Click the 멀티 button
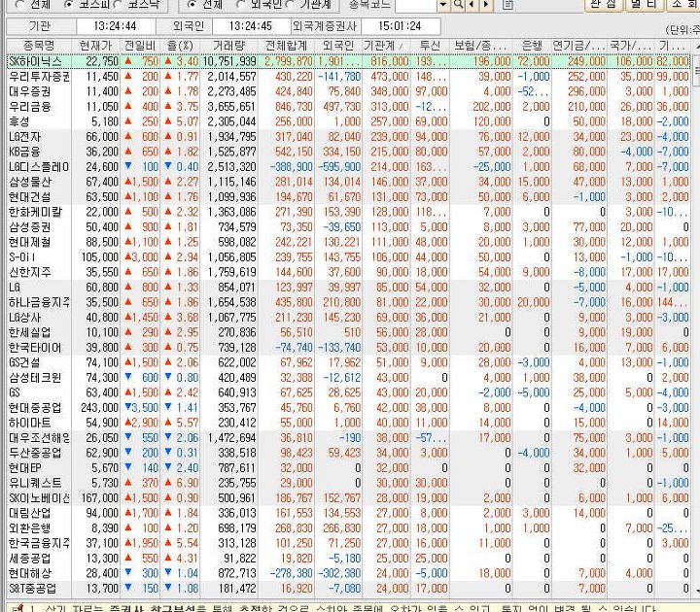700x612 pixels. pyautogui.click(x=645, y=5)
